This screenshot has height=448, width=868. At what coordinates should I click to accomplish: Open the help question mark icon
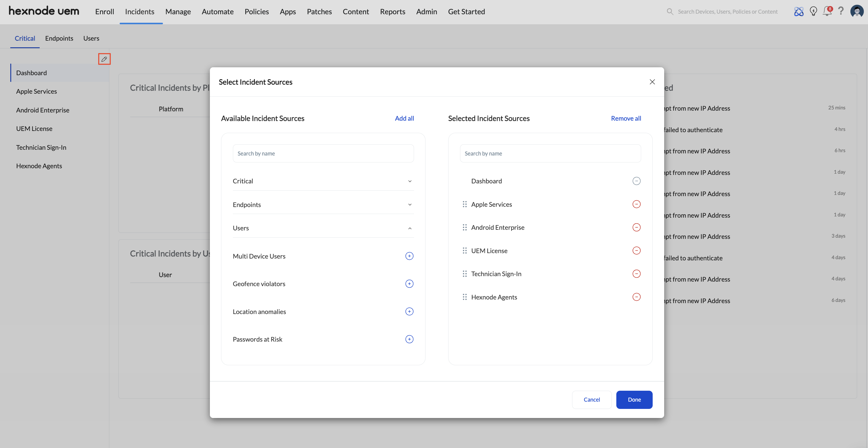[841, 11]
